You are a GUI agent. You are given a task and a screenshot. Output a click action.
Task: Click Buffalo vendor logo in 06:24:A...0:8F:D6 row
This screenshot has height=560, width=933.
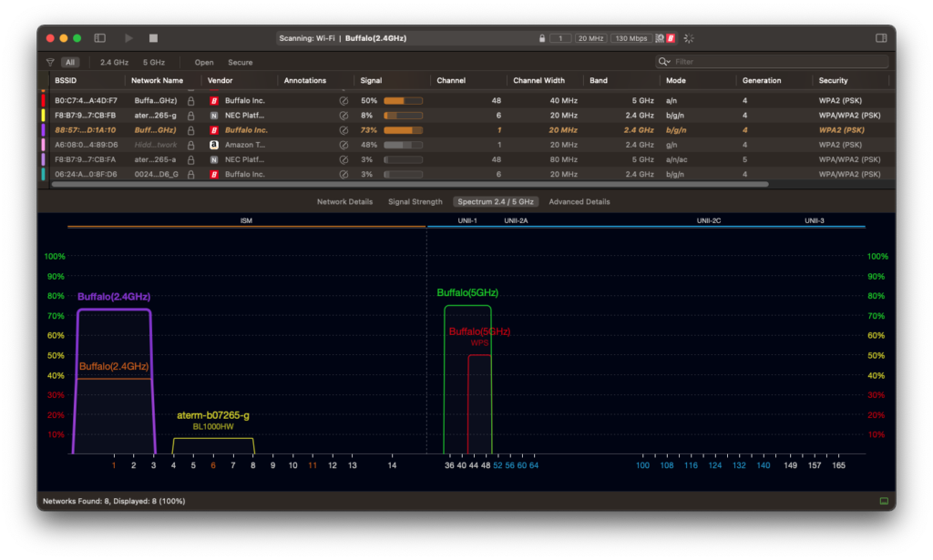(x=214, y=174)
